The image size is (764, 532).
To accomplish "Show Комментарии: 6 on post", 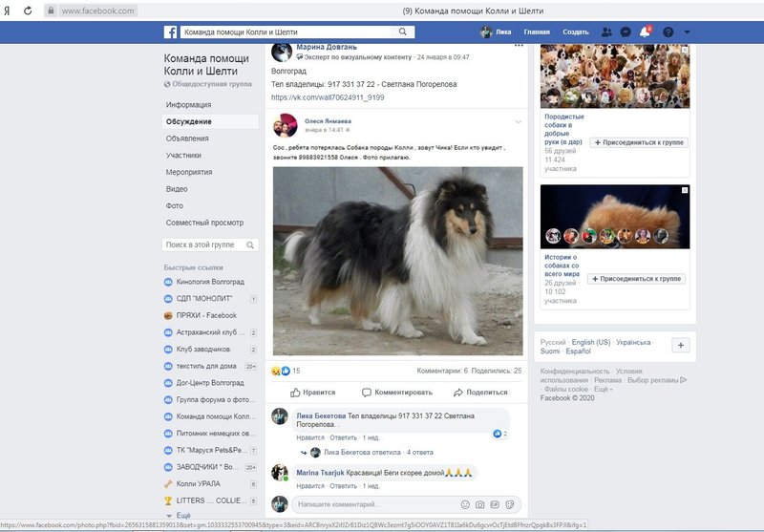I will click(x=442, y=371).
